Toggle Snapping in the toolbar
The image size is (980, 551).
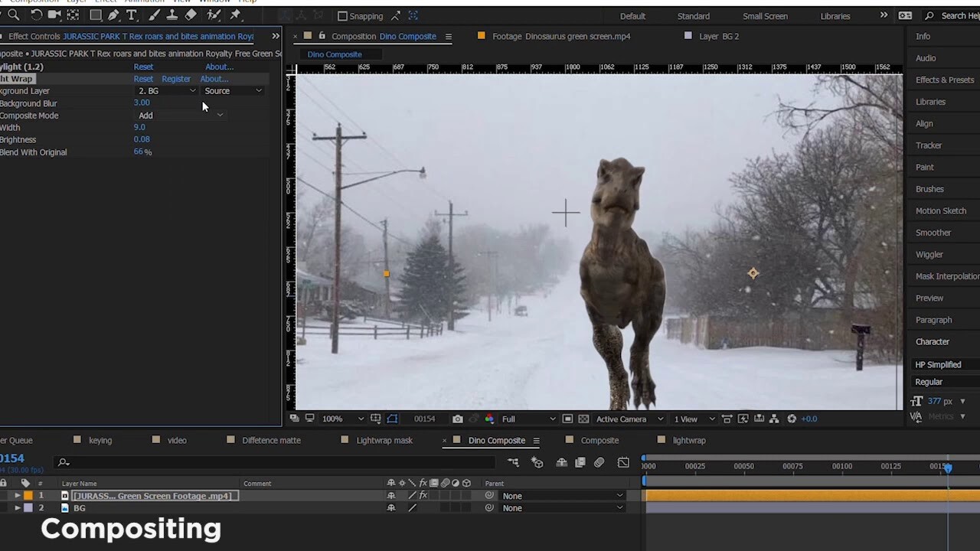341,16
